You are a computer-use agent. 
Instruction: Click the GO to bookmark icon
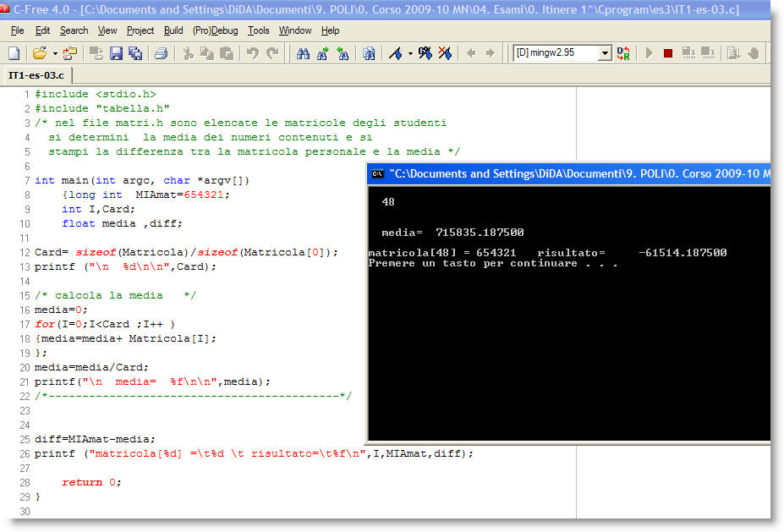click(425, 53)
